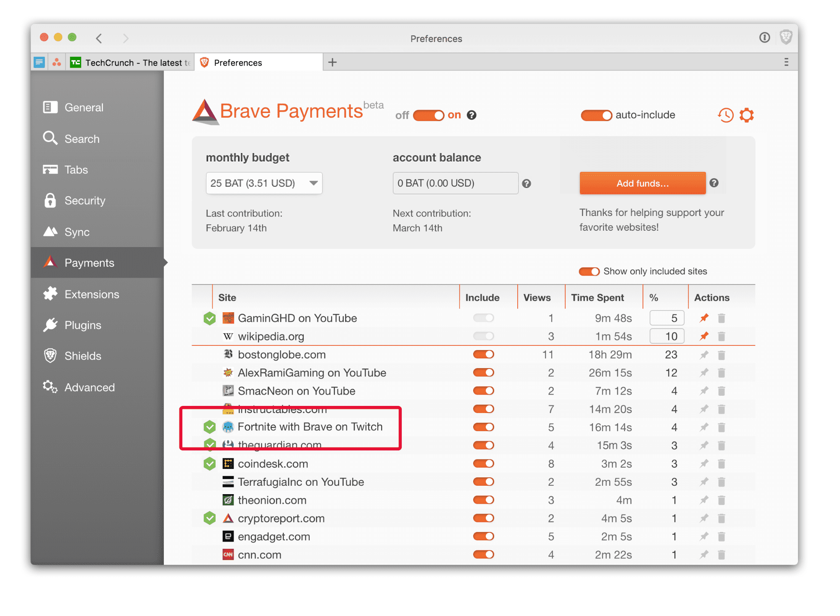
Task: Click verified badge for coindesk.com
Action: click(209, 464)
